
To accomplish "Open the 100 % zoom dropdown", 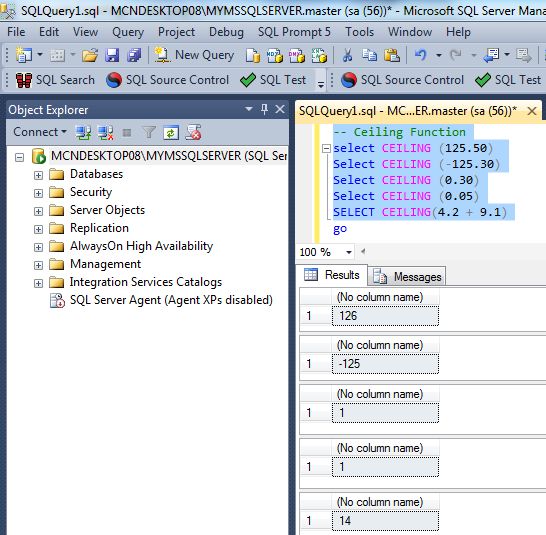I will tap(349, 252).
